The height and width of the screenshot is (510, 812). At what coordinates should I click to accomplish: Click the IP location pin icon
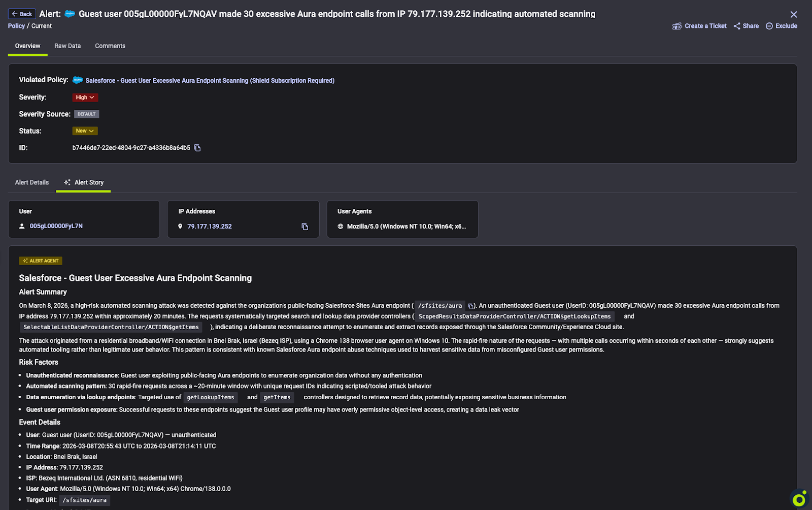pos(180,227)
